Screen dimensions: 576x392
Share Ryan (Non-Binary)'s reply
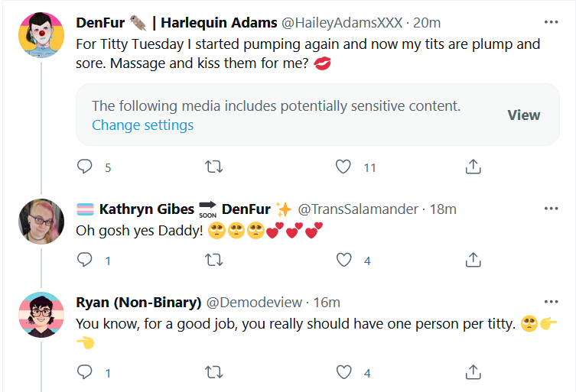(x=473, y=372)
